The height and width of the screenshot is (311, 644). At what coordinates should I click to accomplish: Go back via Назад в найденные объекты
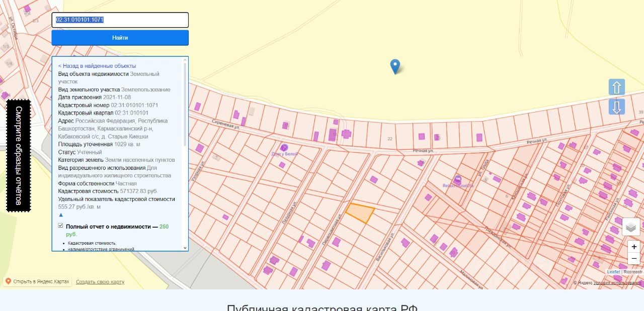point(97,66)
